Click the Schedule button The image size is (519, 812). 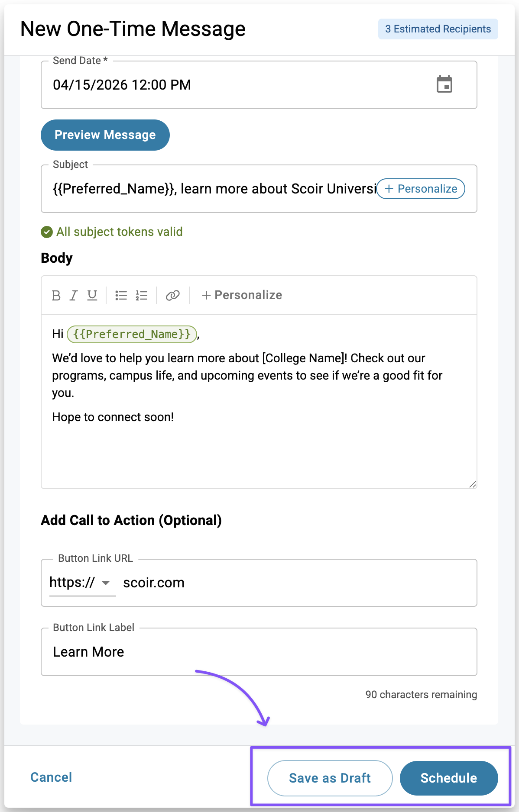pos(448,778)
